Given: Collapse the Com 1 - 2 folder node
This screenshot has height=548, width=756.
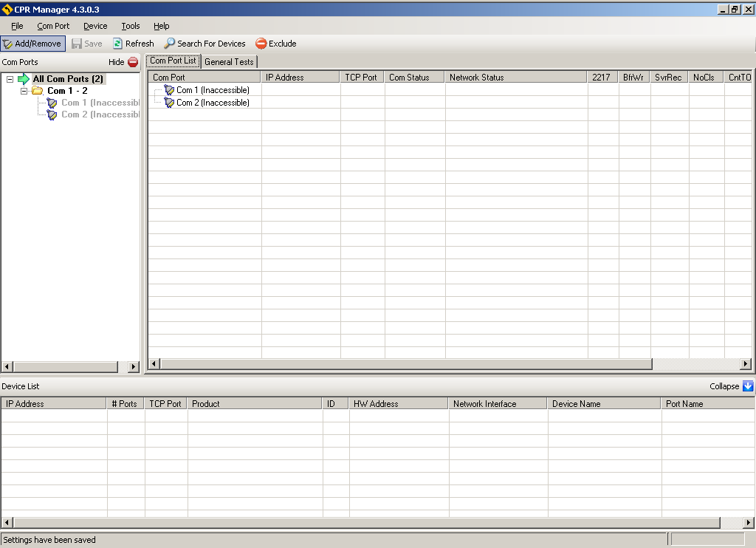Looking at the screenshot, I should point(25,91).
